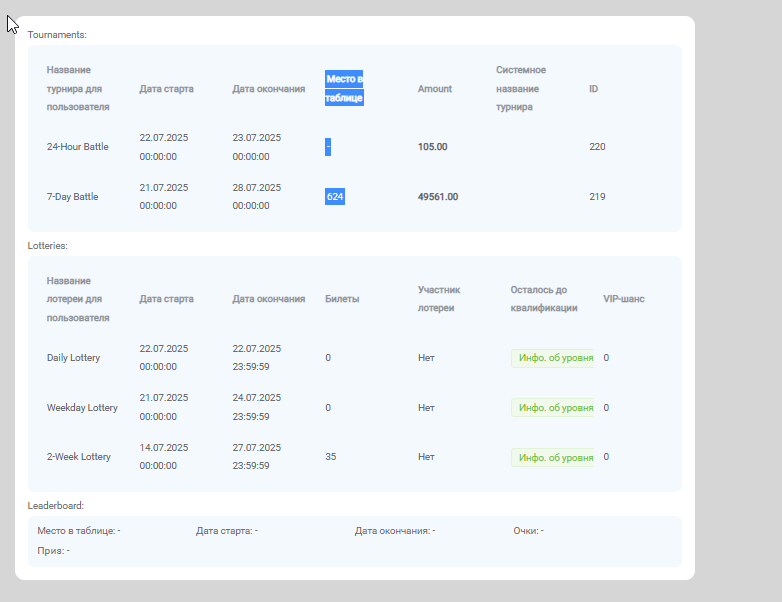The image size is (782, 602).
Task: Click 'Нет' in the 2-Week Lottery row
Action: tap(426, 457)
